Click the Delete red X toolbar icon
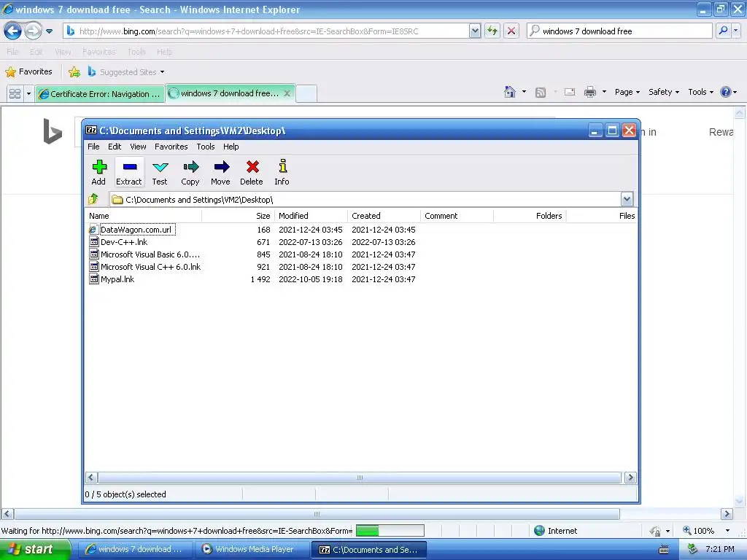 point(252,172)
